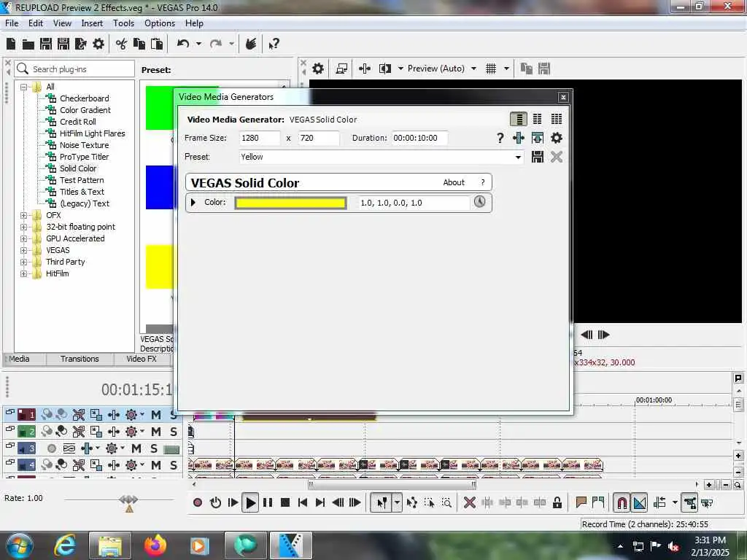
Task: Expand the OFX folder in plug-in tree
Action: point(23,215)
